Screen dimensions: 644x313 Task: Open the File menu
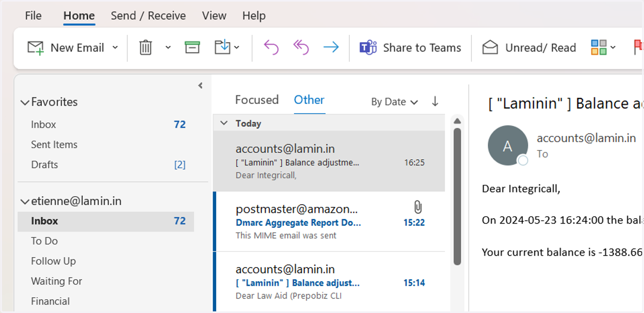(33, 16)
